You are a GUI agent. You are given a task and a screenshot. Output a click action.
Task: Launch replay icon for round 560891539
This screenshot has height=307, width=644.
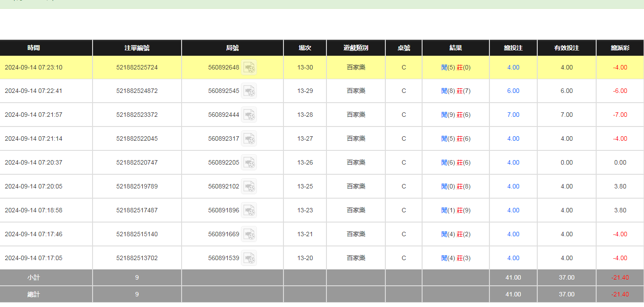coord(249,258)
